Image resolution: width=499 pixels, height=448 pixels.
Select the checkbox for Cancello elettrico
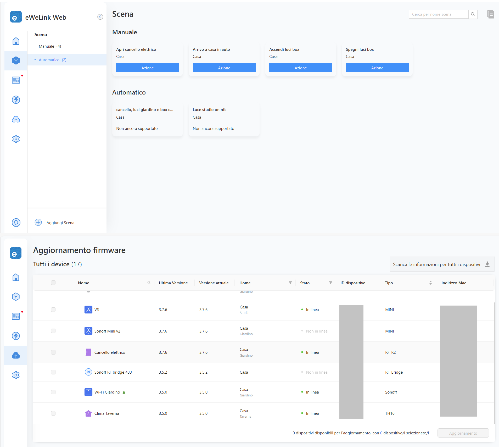(x=53, y=352)
